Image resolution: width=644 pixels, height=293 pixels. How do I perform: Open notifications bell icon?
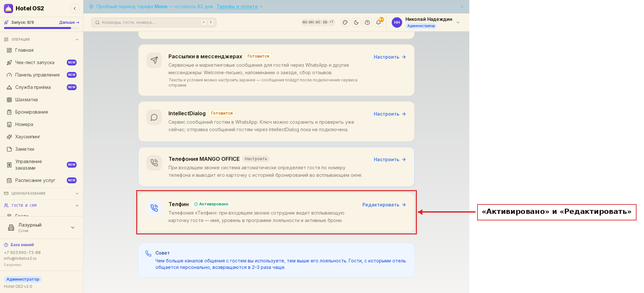(378, 22)
